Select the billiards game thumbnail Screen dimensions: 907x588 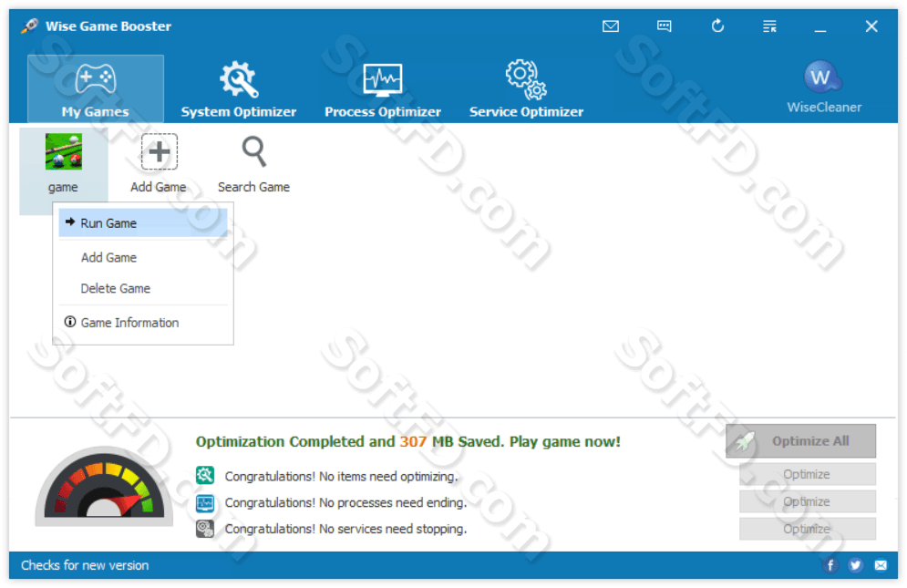coord(64,151)
